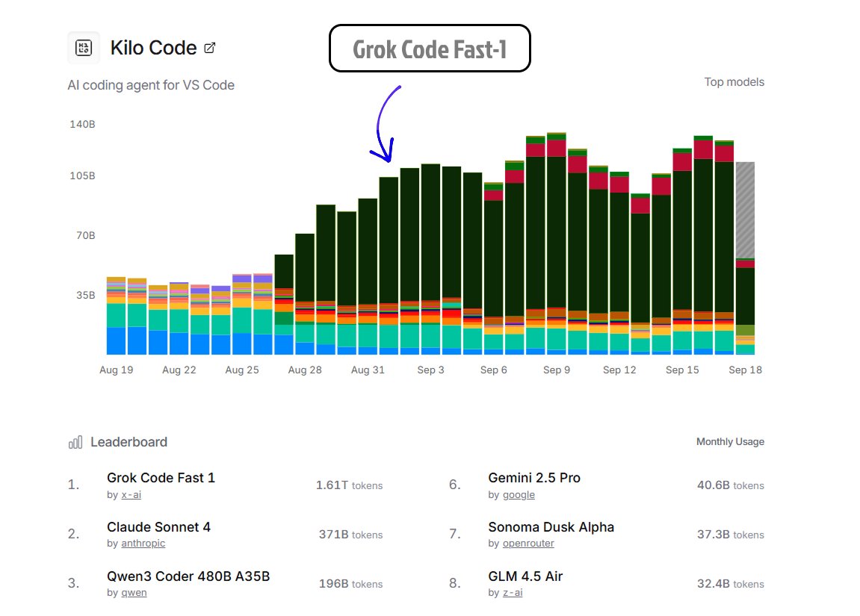Follow the openrouter provider link

pyautogui.click(x=528, y=543)
